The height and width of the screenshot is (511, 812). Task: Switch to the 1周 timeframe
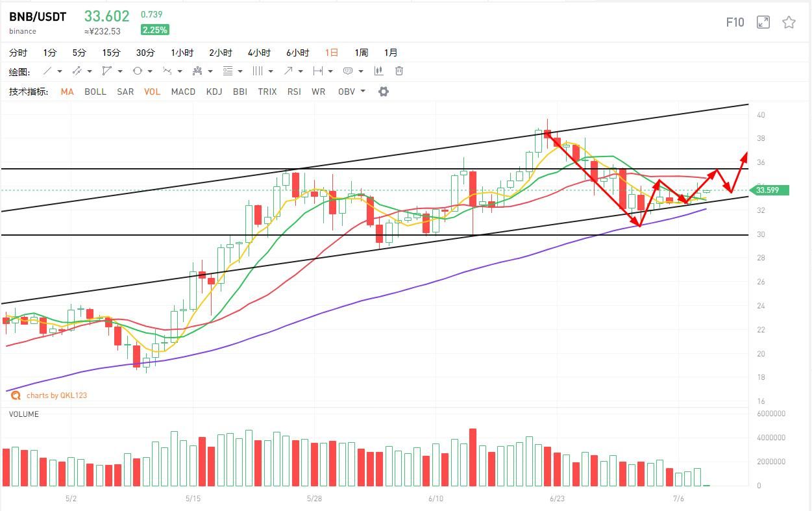pos(361,53)
